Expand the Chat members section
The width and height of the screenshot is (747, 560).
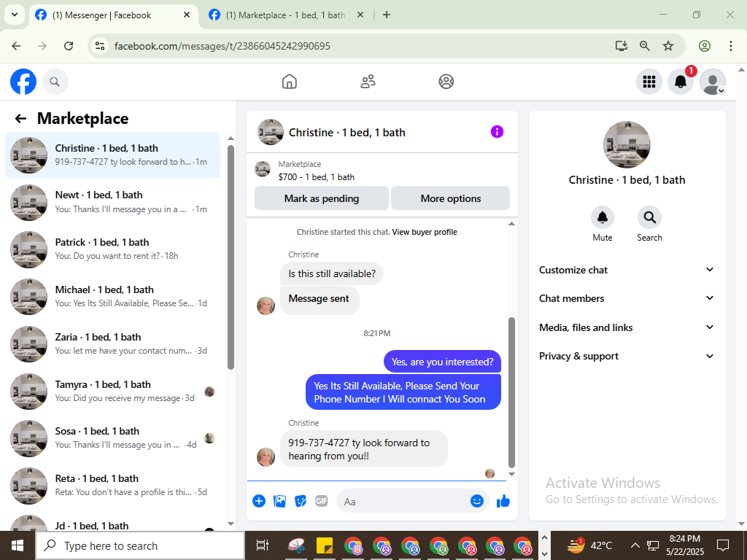pyautogui.click(x=627, y=298)
